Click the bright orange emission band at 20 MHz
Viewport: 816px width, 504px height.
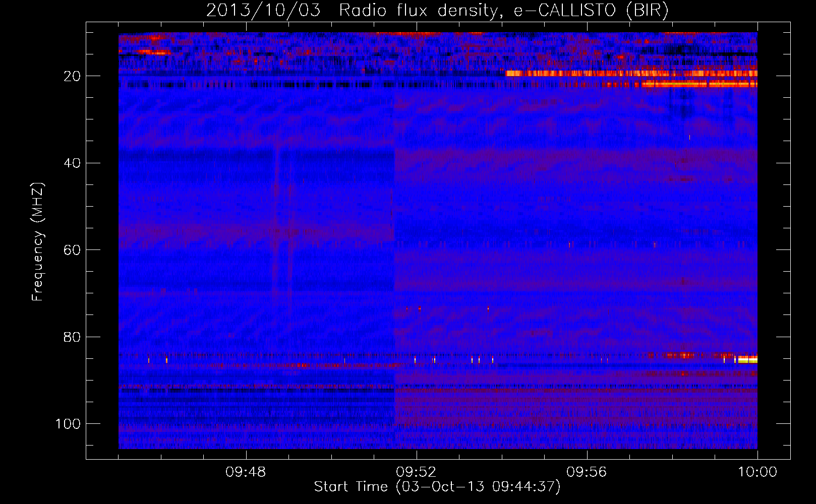(631, 74)
